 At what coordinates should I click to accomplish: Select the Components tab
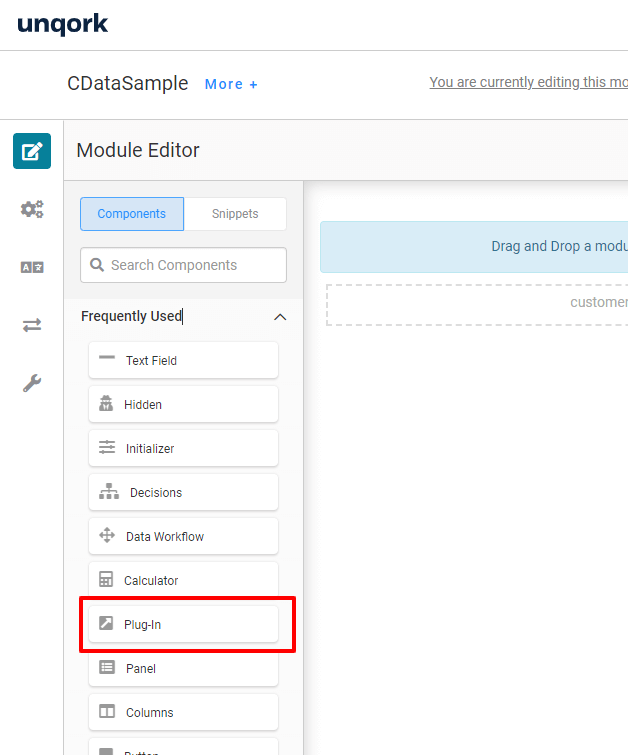(132, 214)
